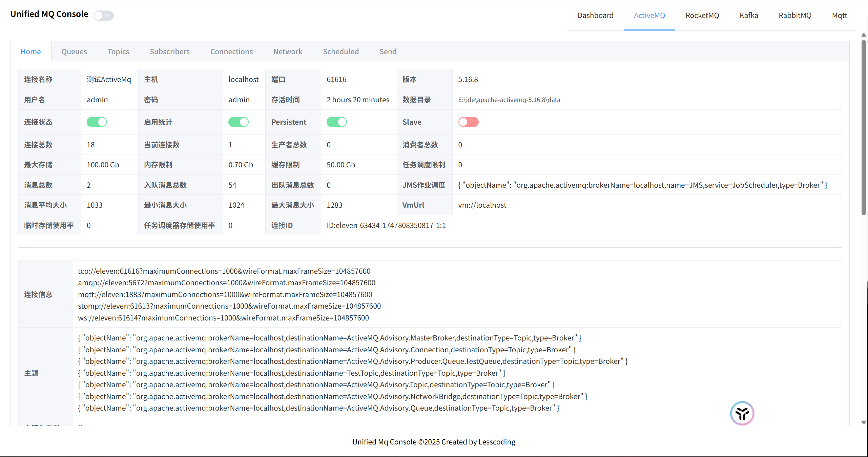Screen dimensions: 868x457
Task: Open the RabbitMQ section
Action: tap(795, 16)
